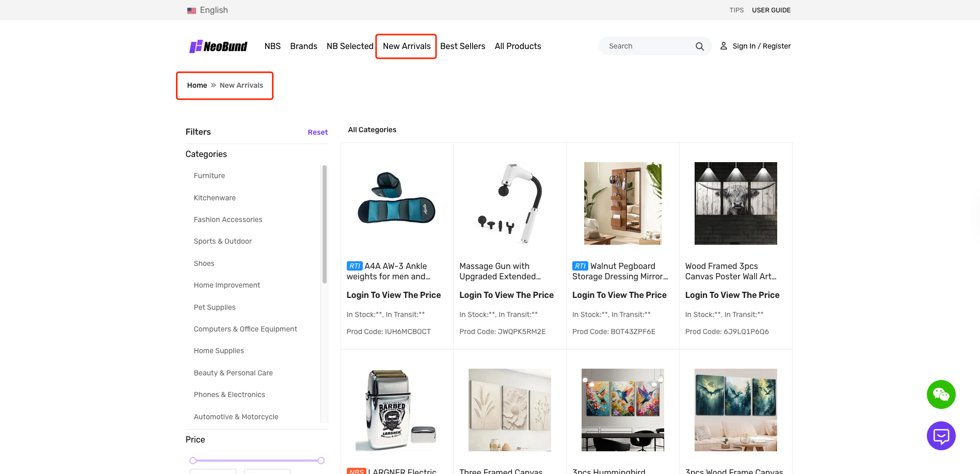Click the RTI badge on Walnut Pegboard
The width and height of the screenshot is (980, 474).
pyautogui.click(x=580, y=266)
